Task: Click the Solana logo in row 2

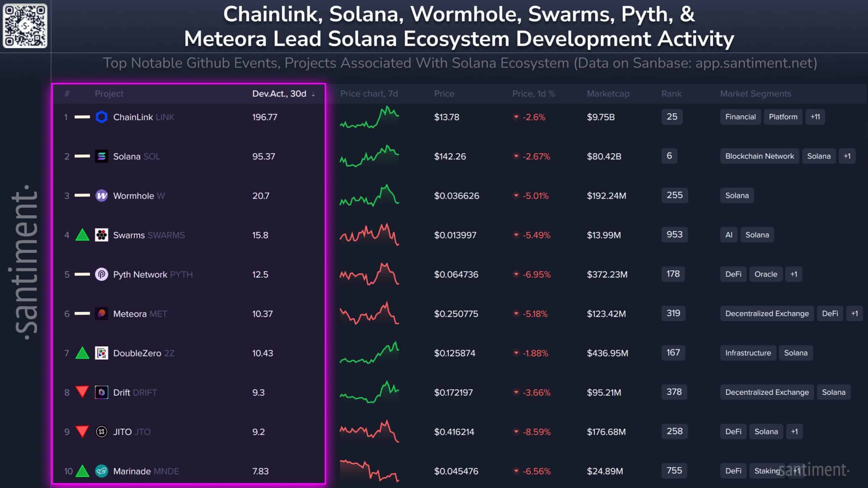Action: (102, 156)
